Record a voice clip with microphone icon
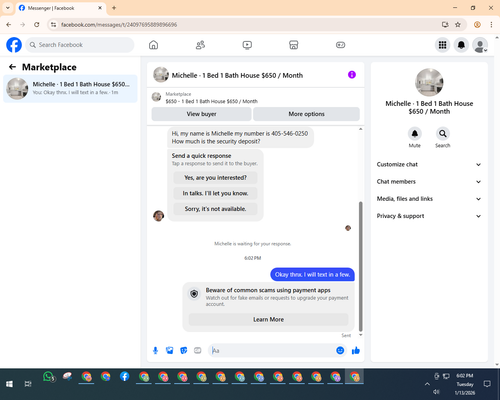Screen dimensions: 500x400 point(155,350)
